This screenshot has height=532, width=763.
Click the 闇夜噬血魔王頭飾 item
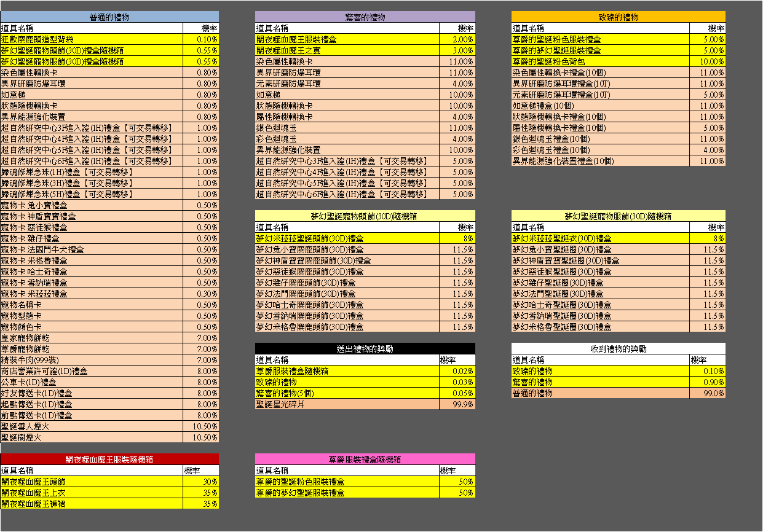pos(92,482)
